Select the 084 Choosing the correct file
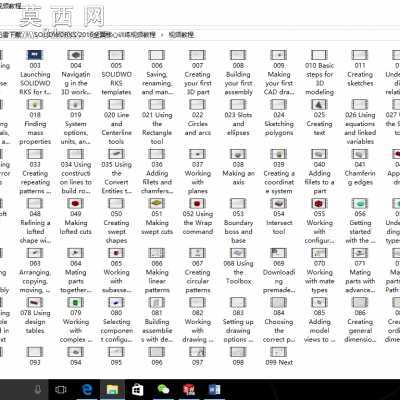400x400 pixels. 279,320
